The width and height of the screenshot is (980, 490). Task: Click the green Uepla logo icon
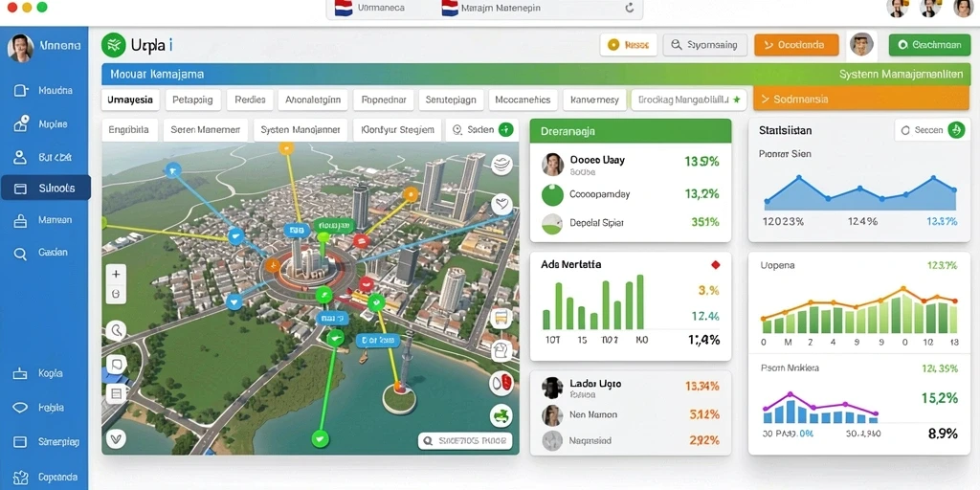coord(114,45)
